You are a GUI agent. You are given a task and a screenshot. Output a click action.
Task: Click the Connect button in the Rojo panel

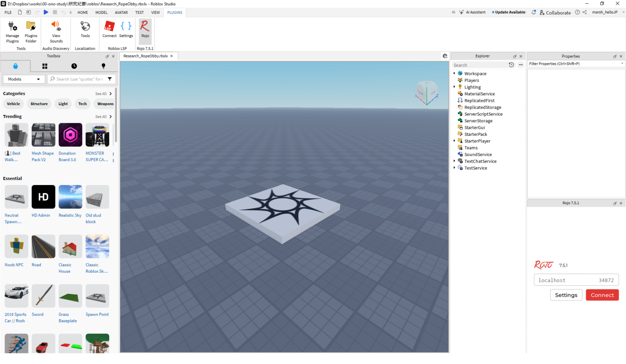pos(602,295)
